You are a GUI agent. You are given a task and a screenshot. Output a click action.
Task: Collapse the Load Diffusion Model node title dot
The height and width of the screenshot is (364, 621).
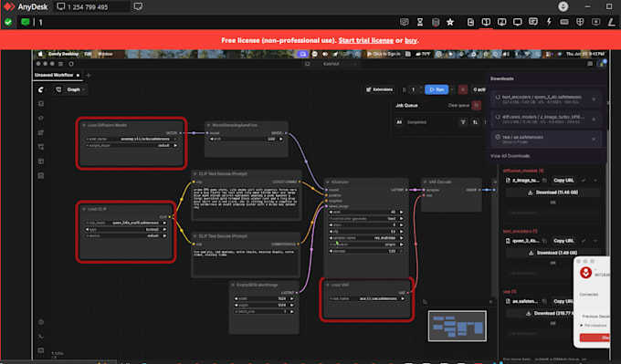[84, 125]
